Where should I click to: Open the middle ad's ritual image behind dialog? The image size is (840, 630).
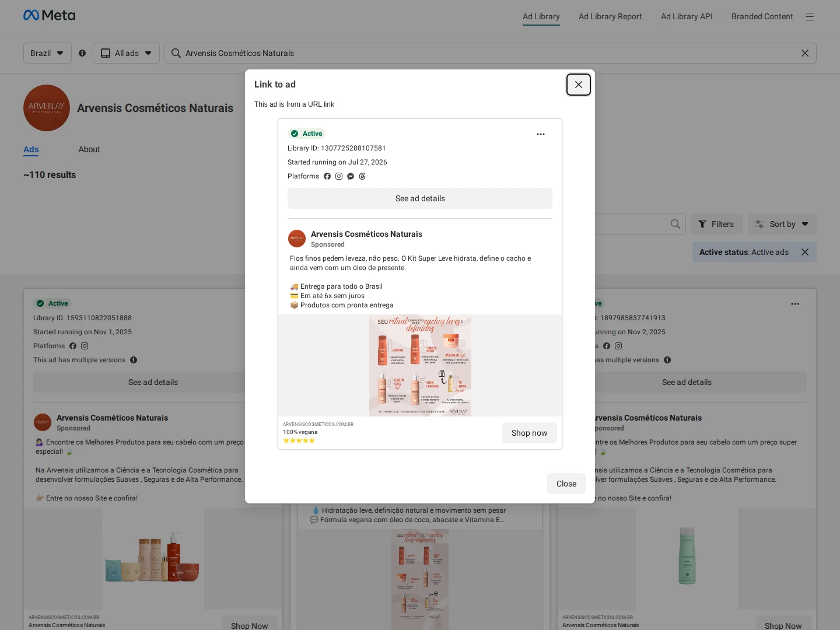[x=420, y=580]
